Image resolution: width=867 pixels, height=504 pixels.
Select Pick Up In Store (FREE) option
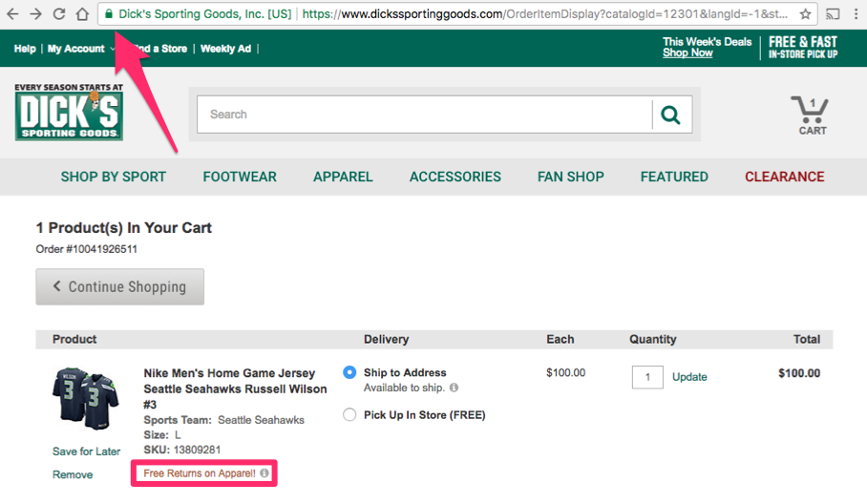point(349,414)
